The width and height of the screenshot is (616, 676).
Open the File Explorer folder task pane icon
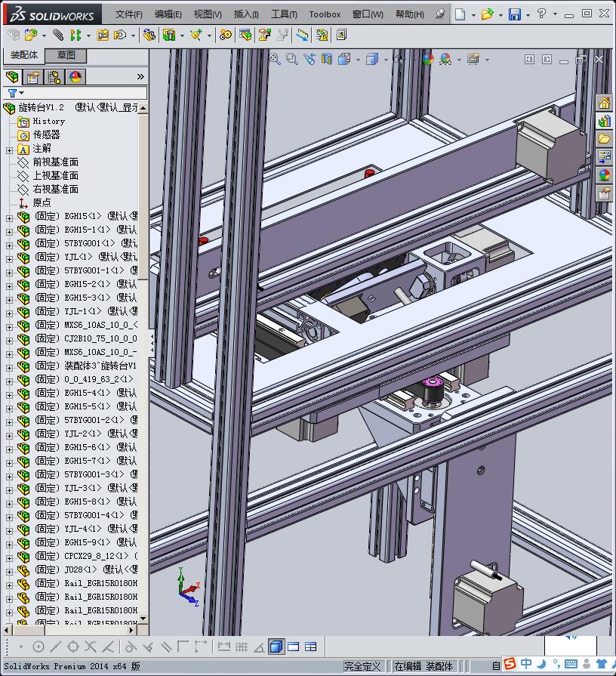point(604,139)
